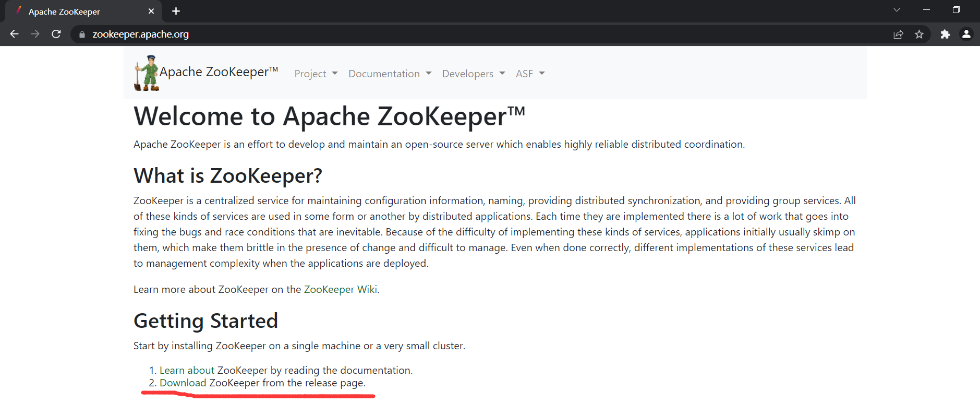Click the What is ZooKeeper? heading

[x=228, y=176]
